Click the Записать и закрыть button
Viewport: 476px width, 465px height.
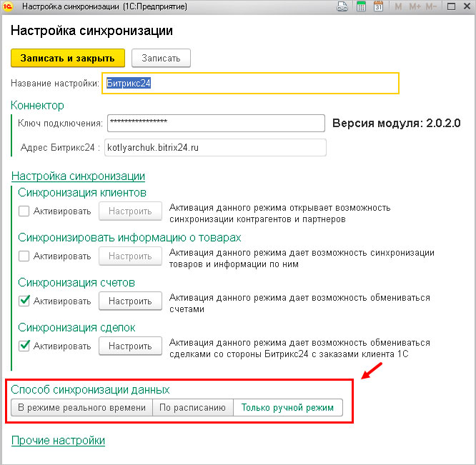[x=68, y=58]
